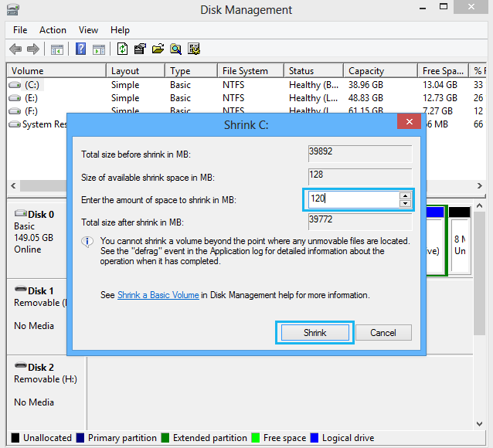Click the disk pane scroll up arrow
This screenshot has height=448, width=493.
point(480,206)
